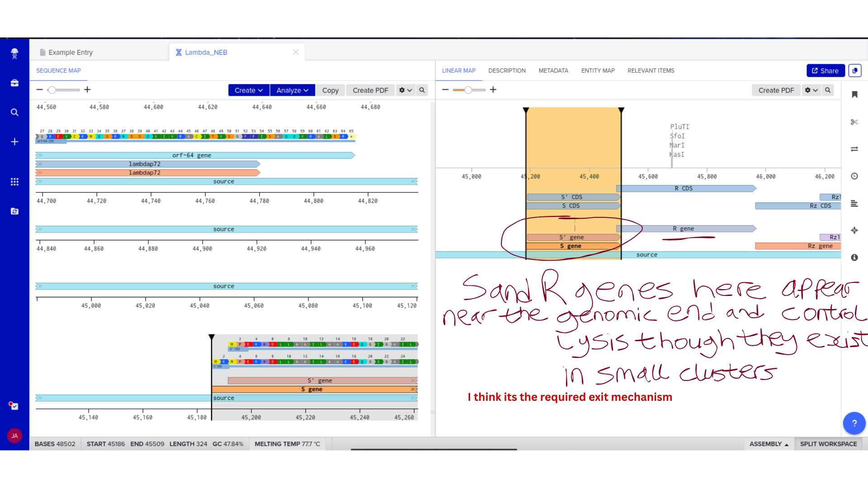
Task: Open the history clock icon
Action: pyautogui.click(x=854, y=176)
